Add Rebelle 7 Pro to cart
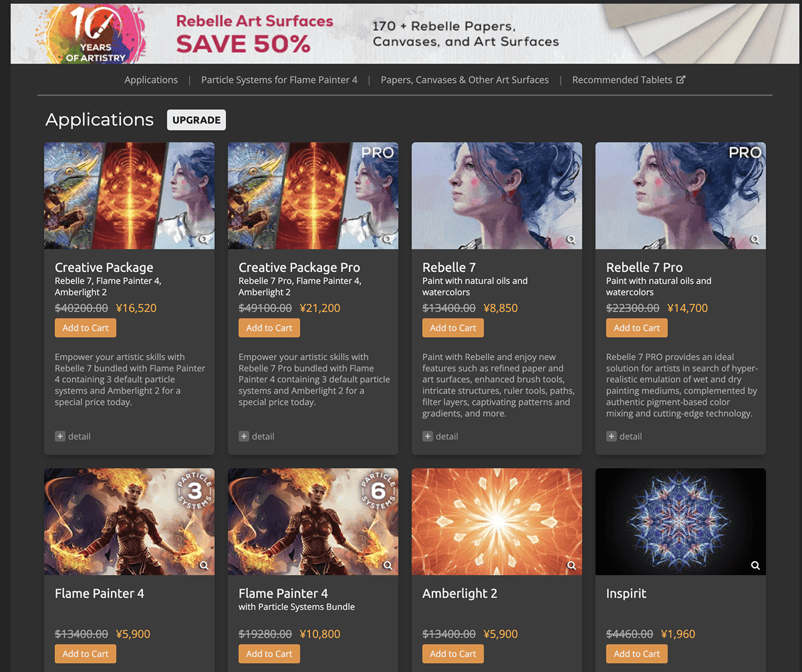This screenshot has height=672, width=802. pos(637,328)
